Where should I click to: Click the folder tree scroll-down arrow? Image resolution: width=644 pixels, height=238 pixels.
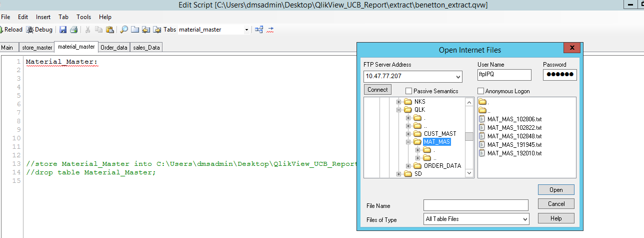click(x=469, y=173)
